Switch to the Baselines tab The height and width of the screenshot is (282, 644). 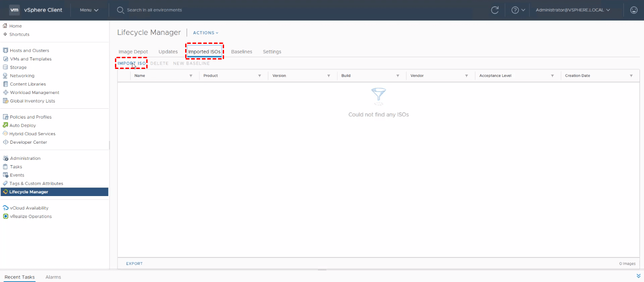coord(241,52)
